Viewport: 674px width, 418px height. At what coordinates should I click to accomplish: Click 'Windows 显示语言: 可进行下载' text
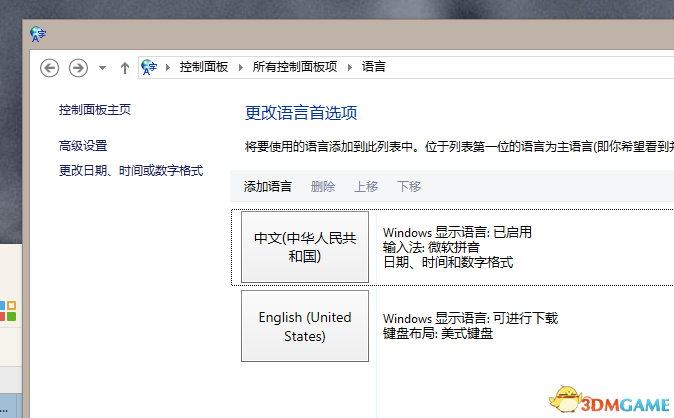(x=470, y=318)
